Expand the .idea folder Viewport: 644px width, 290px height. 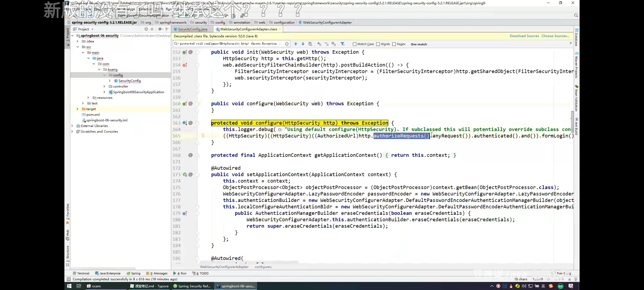78,41
